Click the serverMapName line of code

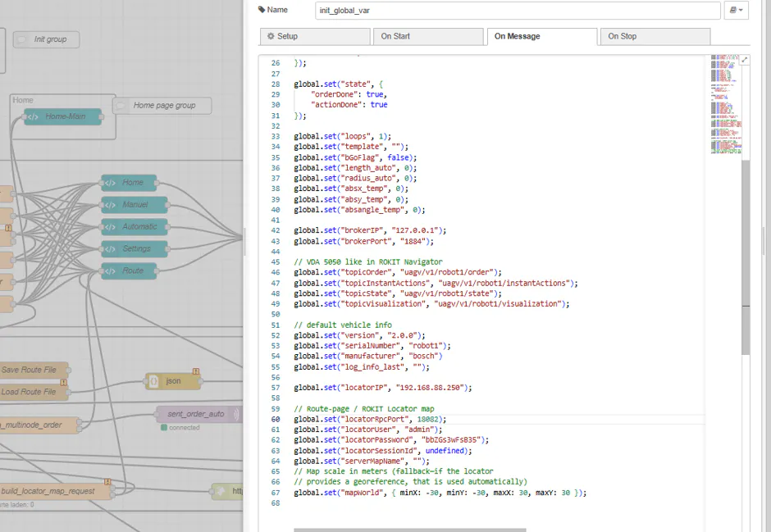[362, 462]
